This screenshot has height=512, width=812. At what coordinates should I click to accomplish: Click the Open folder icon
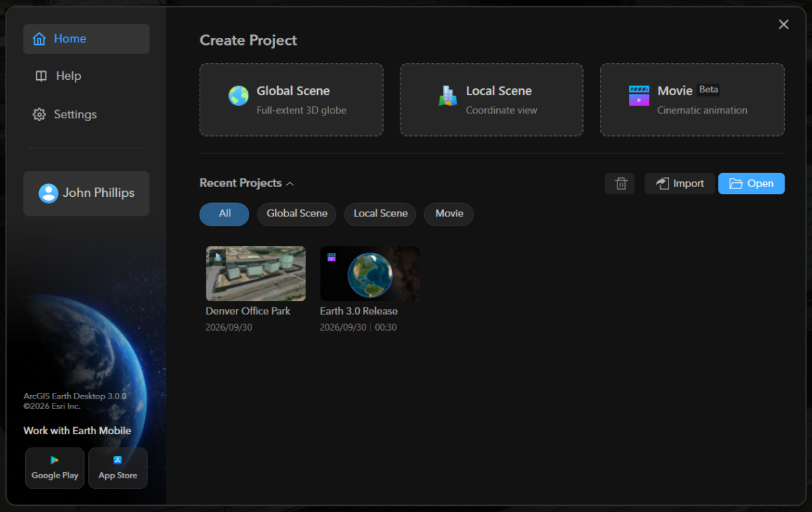coord(736,184)
